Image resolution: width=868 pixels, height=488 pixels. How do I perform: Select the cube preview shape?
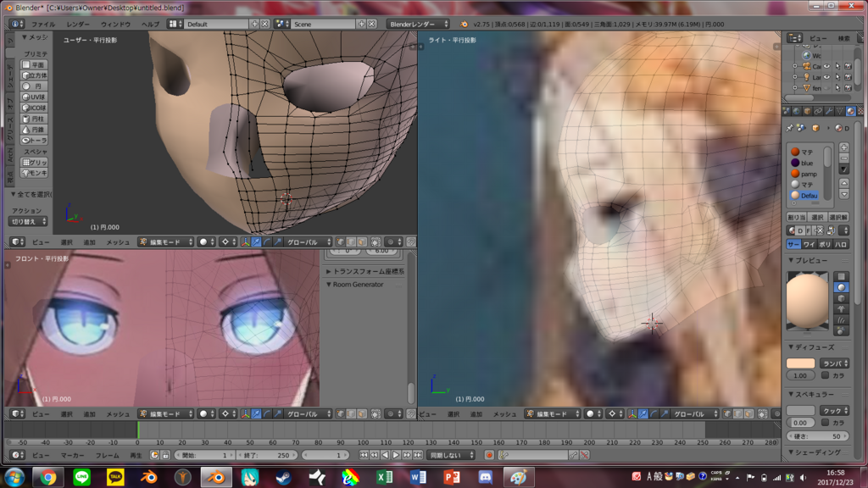tap(842, 298)
